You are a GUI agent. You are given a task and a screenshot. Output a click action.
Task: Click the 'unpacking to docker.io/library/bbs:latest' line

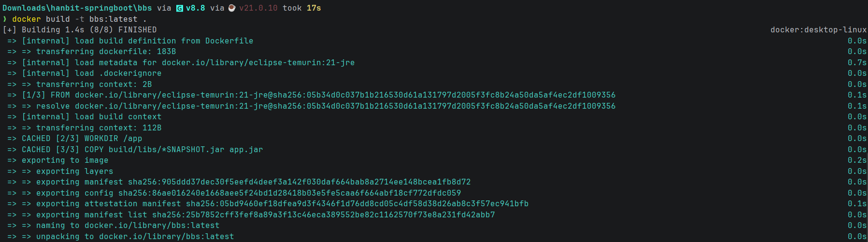(135, 237)
